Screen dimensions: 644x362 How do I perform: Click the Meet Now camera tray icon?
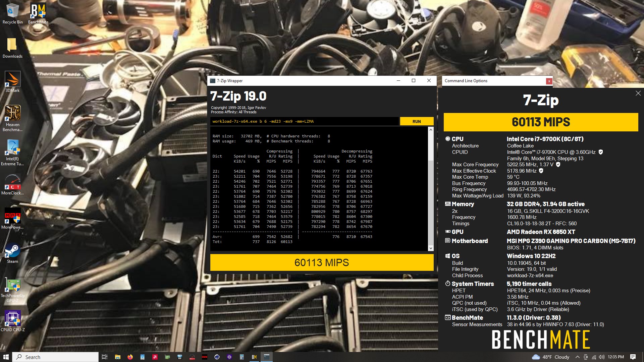pyautogui.click(x=586, y=357)
